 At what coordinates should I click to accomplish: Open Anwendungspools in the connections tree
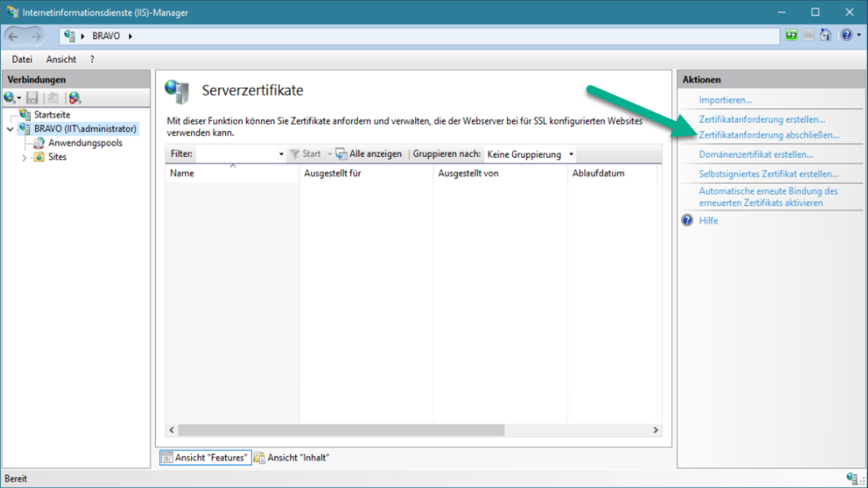point(85,142)
